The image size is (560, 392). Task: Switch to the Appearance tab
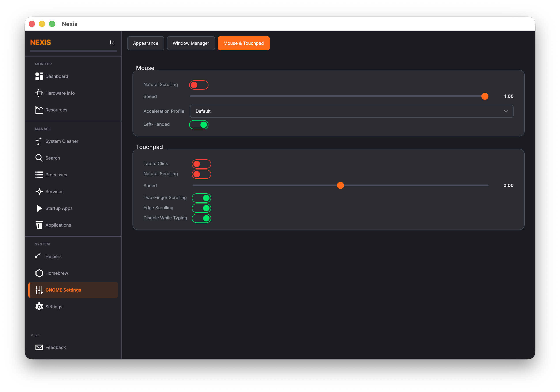point(146,43)
